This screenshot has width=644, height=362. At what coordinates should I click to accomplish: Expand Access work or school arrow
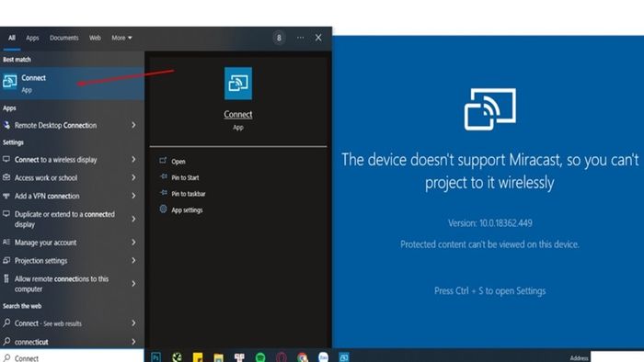click(x=134, y=177)
